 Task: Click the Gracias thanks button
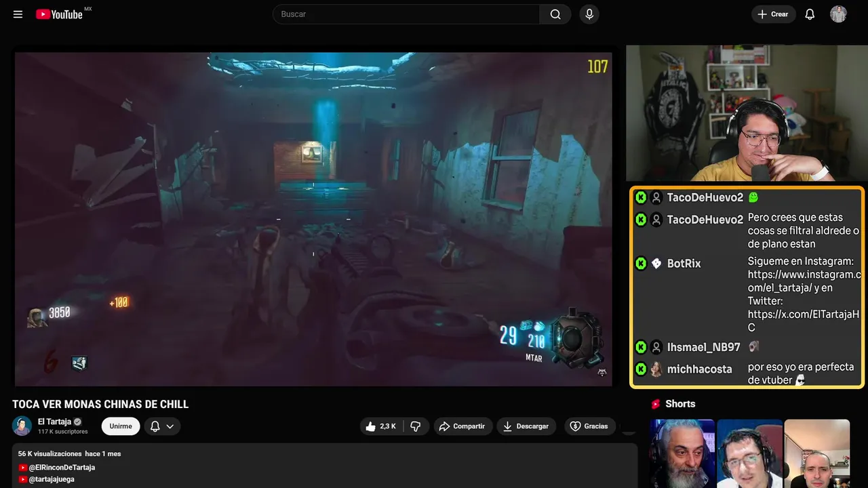(589, 426)
